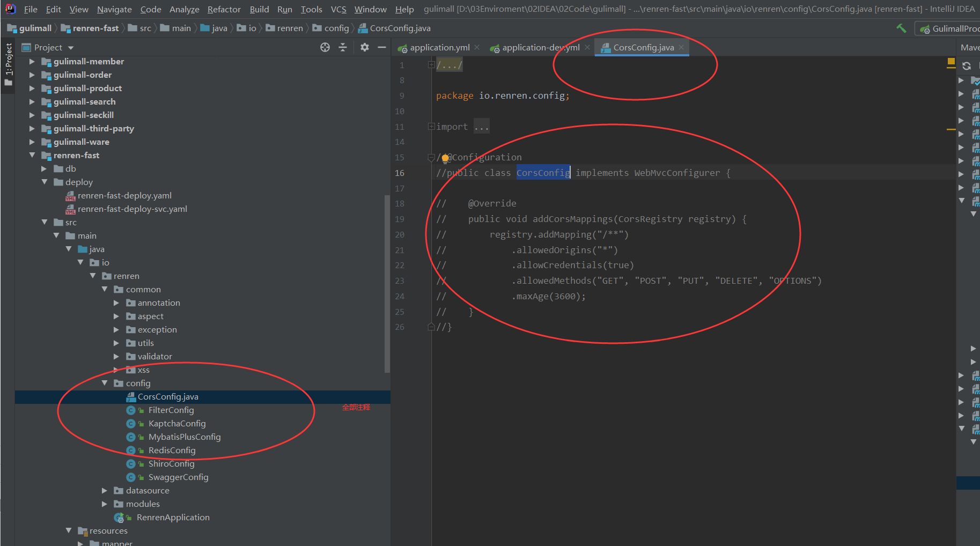Open the Build menu
This screenshot has width=980, height=546.
point(259,9)
